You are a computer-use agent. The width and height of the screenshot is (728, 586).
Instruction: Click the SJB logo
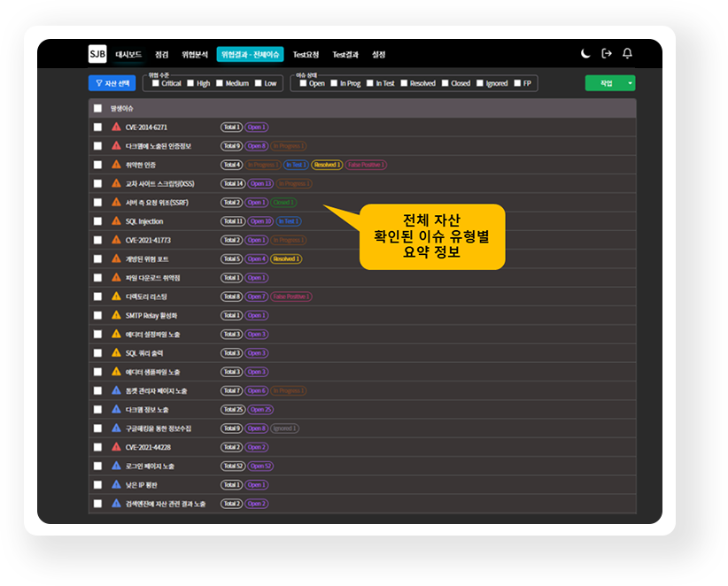97,54
